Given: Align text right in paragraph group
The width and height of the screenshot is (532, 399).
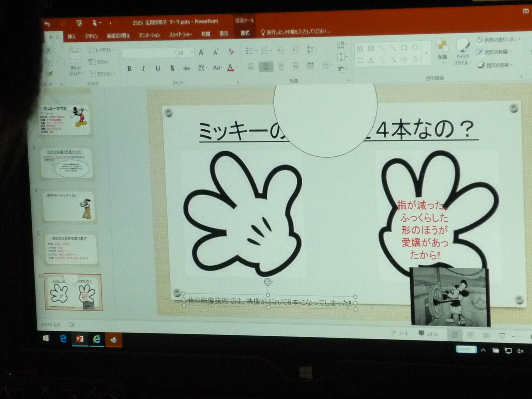Looking at the screenshot, I should [x=281, y=66].
